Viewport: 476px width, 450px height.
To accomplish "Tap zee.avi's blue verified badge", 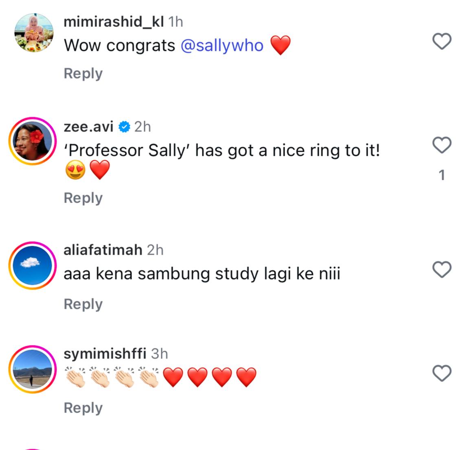I will (x=124, y=127).
